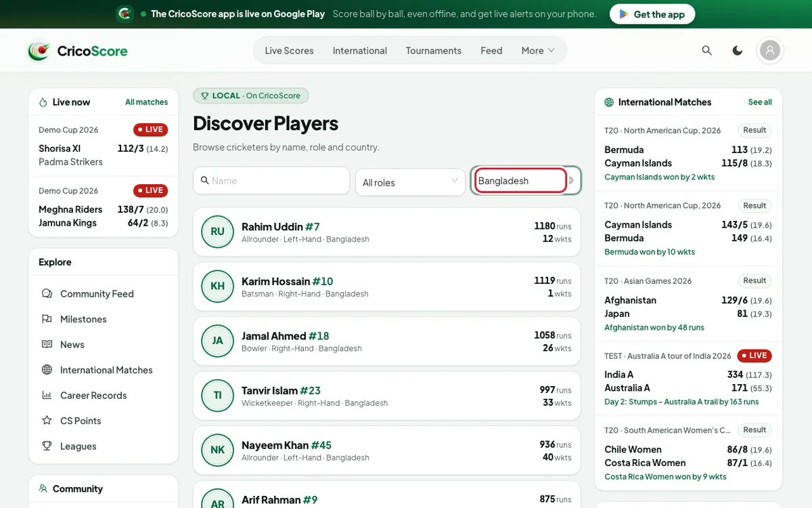Click the Community Feed chat icon
Image resolution: width=812 pixels, height=508 pixels.
coord(47,294)
